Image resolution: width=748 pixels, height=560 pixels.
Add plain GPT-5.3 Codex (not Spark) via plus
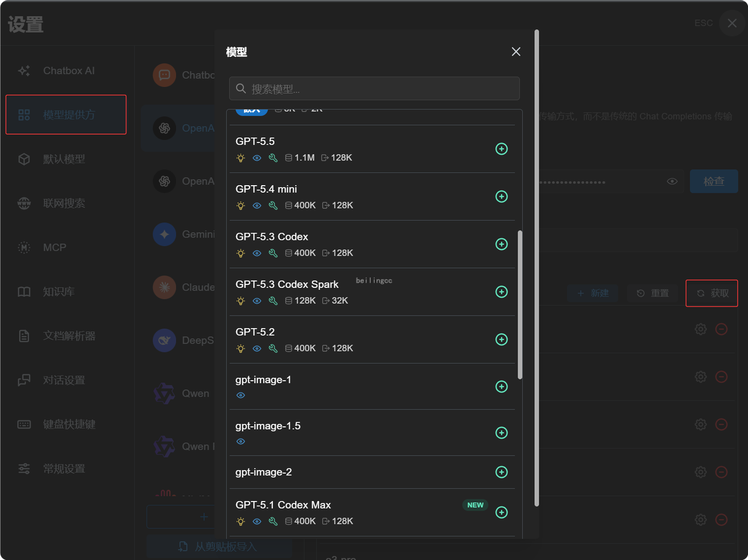point(501,244)
